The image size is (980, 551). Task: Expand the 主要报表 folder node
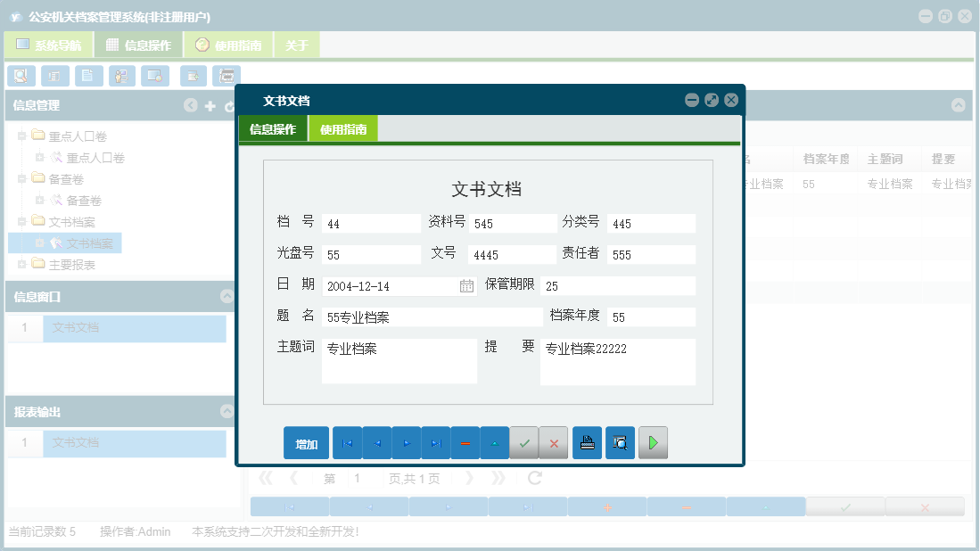(22, 264)
